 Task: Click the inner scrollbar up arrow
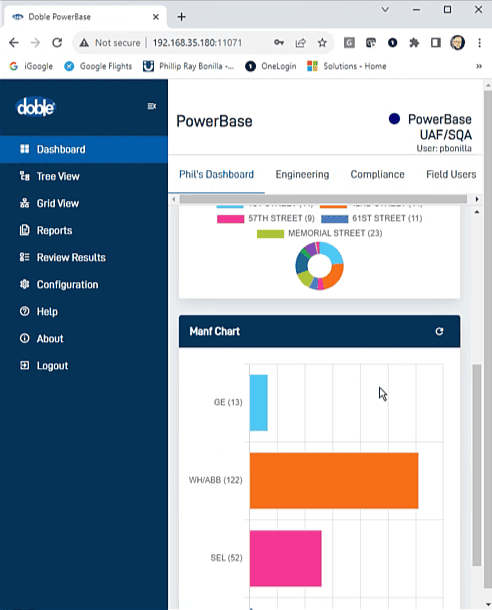tap(477, 212)
